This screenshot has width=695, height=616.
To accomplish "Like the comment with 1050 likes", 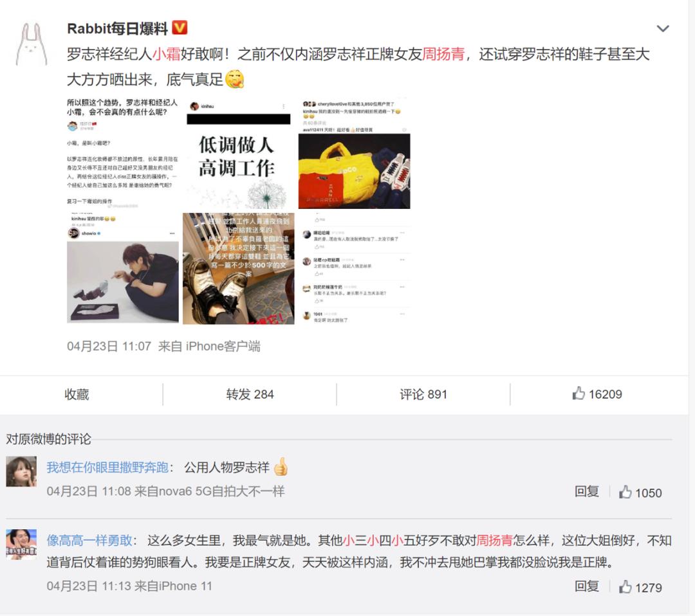I will coord(640,493).
